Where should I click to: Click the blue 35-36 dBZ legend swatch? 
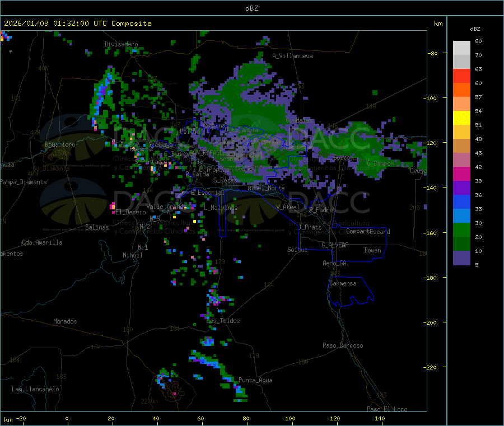coord(461,202)
